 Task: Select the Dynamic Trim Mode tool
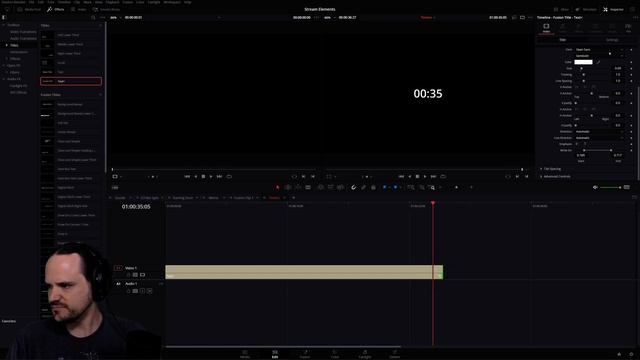pyautogui.click(x=298, y=187)
